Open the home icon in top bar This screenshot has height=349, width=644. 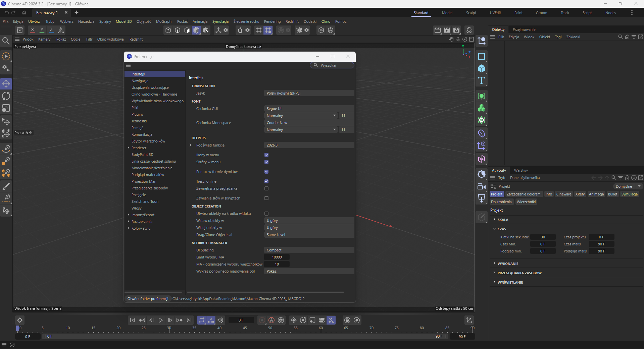(x=24, y=12)
